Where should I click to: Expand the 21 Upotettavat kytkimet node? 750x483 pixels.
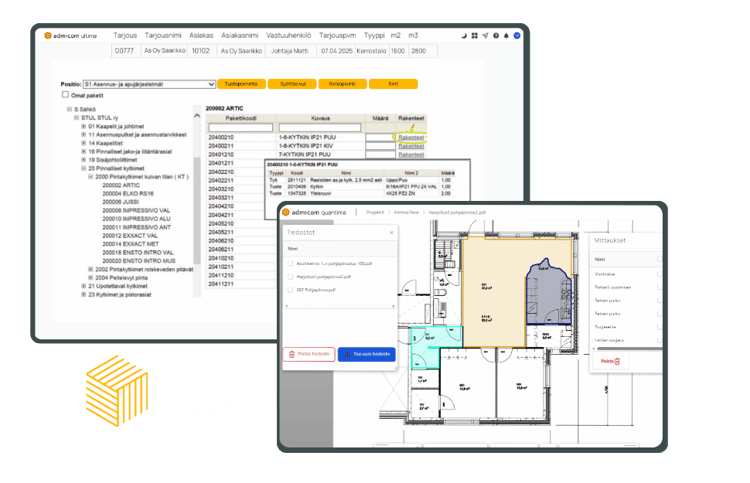point(83,285)
